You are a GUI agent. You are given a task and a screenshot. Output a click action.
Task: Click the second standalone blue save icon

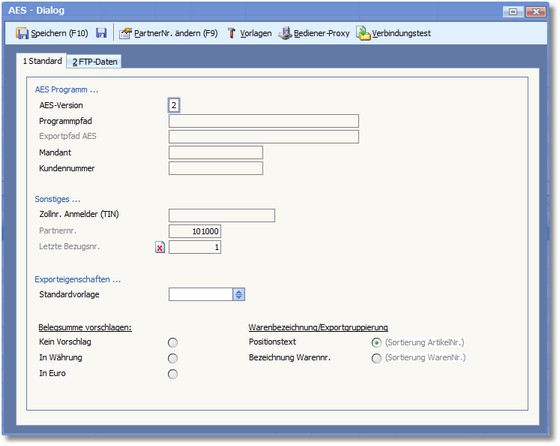point(101,33)
